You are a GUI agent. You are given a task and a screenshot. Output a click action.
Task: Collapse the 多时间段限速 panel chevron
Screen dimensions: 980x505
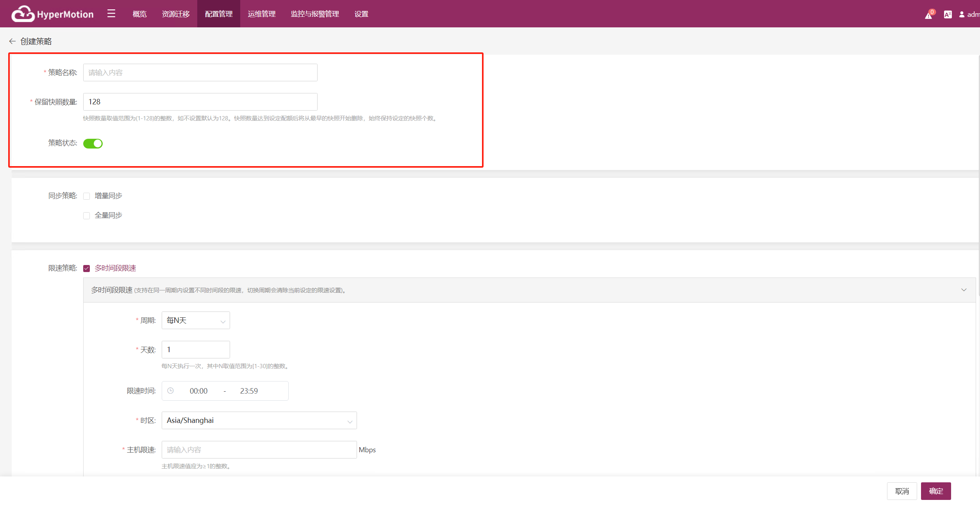pyautogui.click(x=964, y=290)
